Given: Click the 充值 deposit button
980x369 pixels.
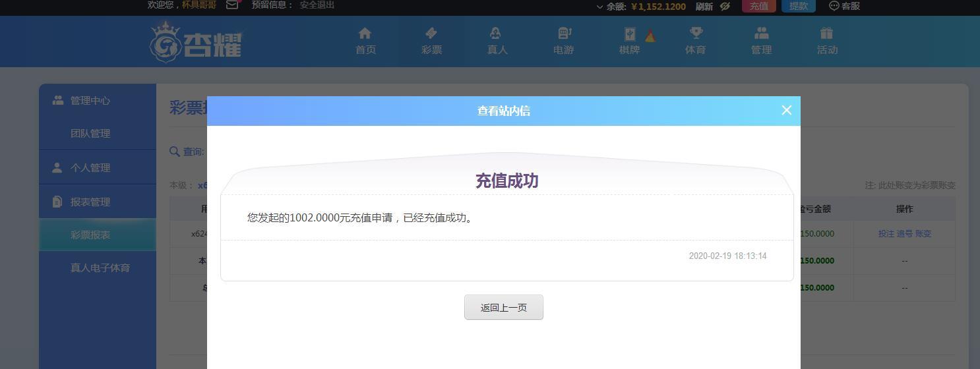Looking at the screenshot, I should (x=759, y=6).
